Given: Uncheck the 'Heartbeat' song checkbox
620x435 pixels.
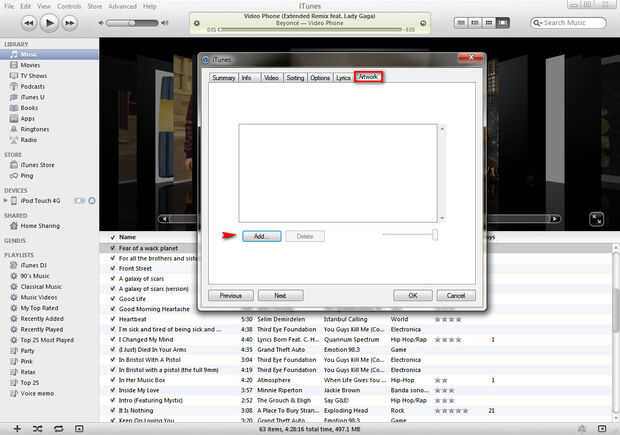Looking at the screenshot, I should pos(113,319).
